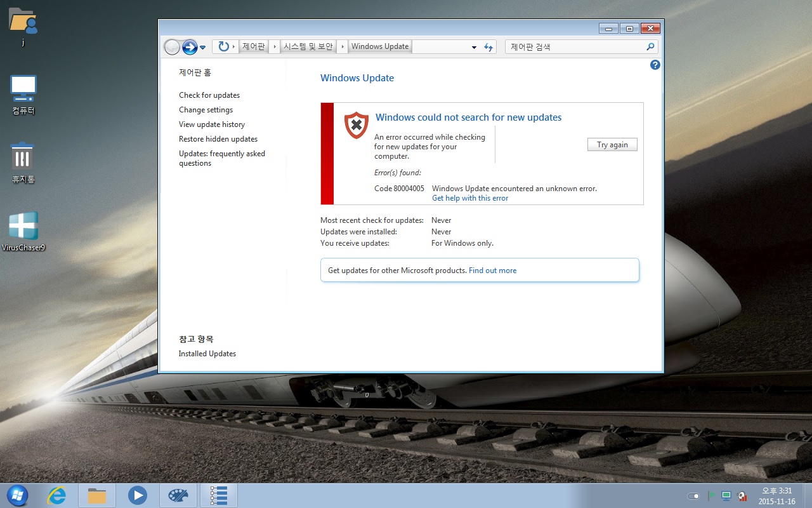Maximize the Windows Update window
This screenshot has height=508, width=812.
click(629, 28)
